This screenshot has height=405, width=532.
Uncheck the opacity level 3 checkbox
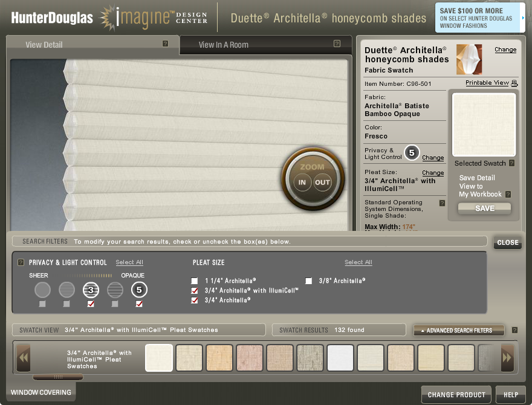91,304
